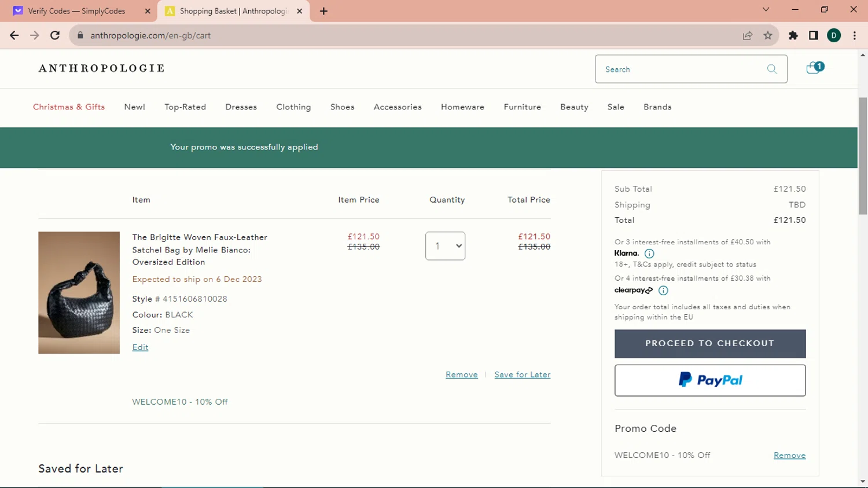
Task: Click Proceed to Checkout button
Action: pyautogui.click(x=710, y=344)
